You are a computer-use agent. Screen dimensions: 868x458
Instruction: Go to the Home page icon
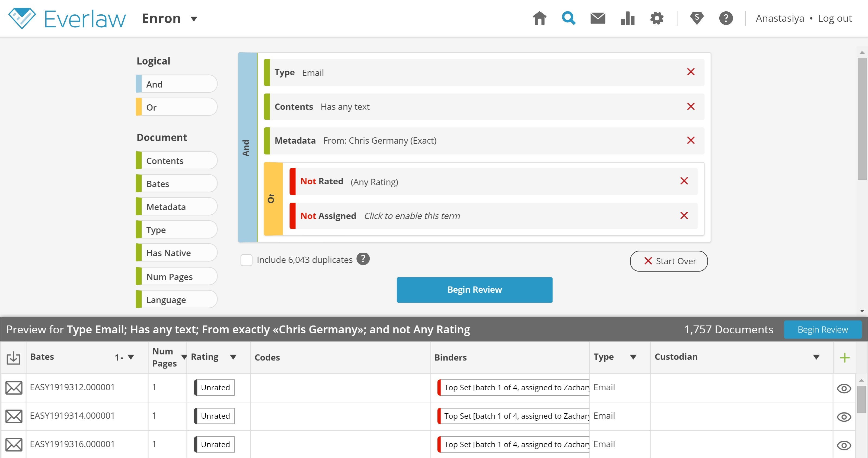click(539, 18)
